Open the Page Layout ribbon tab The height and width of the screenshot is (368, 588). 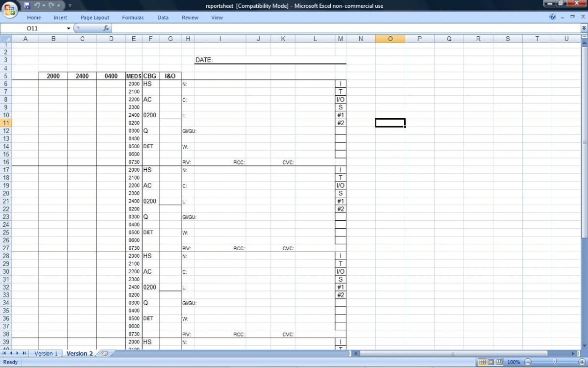click(x=95, y=18)
